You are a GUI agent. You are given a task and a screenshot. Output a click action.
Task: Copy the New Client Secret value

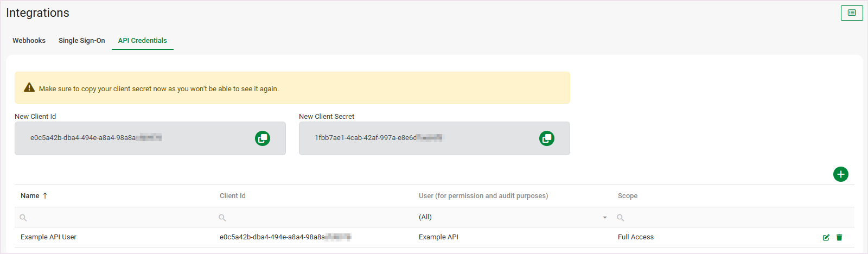[x=547, y=138]
